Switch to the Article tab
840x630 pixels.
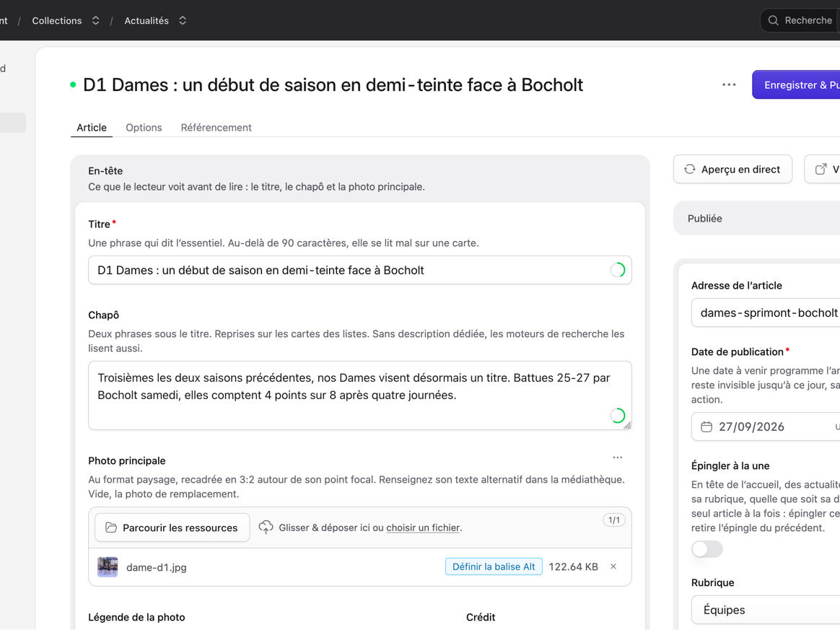[92, 128]
